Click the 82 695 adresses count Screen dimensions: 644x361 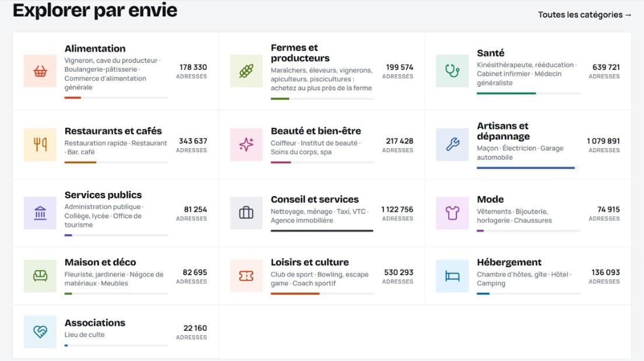pyautogui.click(x=192, y=276)
